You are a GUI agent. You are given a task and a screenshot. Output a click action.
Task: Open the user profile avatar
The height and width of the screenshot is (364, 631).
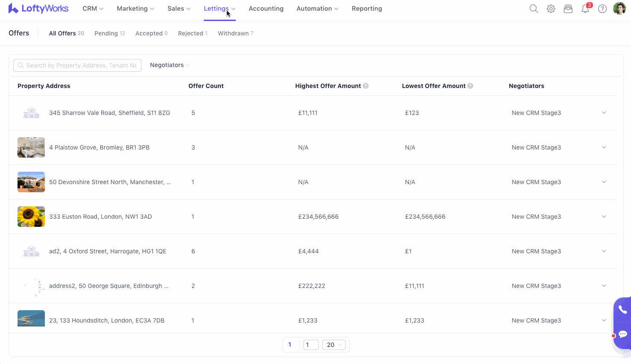click(619, 9)
